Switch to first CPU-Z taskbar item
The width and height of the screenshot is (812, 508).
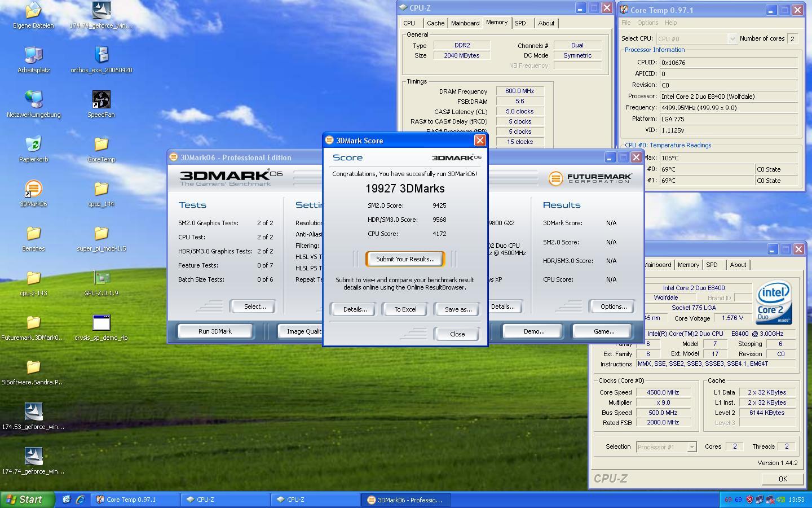click(x=225, y=500)
